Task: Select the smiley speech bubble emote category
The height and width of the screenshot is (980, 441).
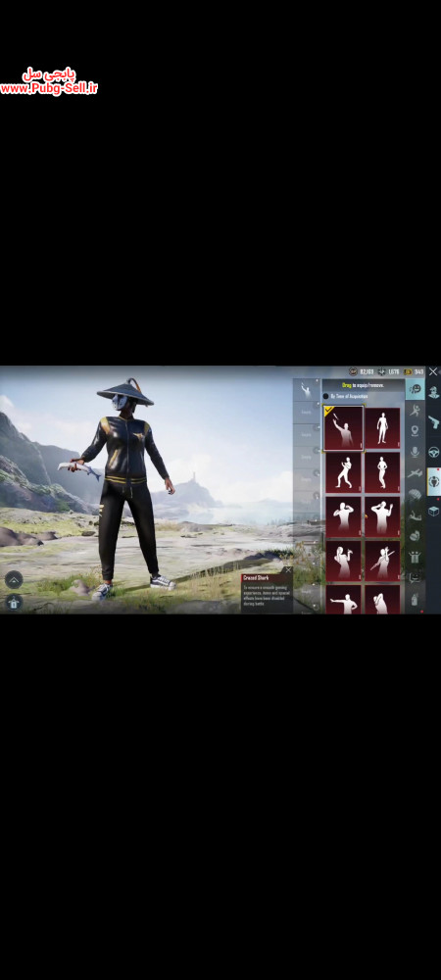Action: coord(415,389)
